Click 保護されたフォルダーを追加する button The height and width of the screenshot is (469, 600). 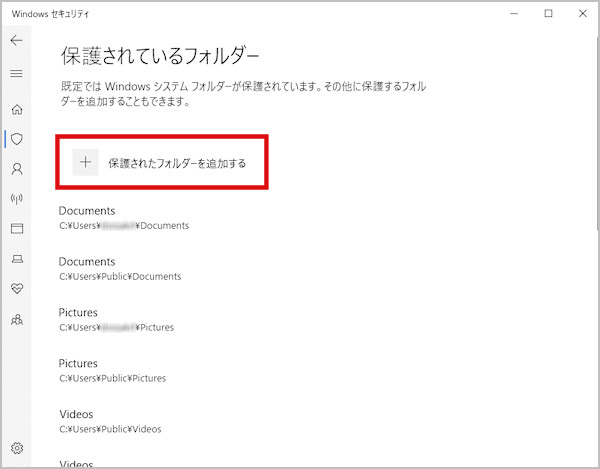coord(162,162)
